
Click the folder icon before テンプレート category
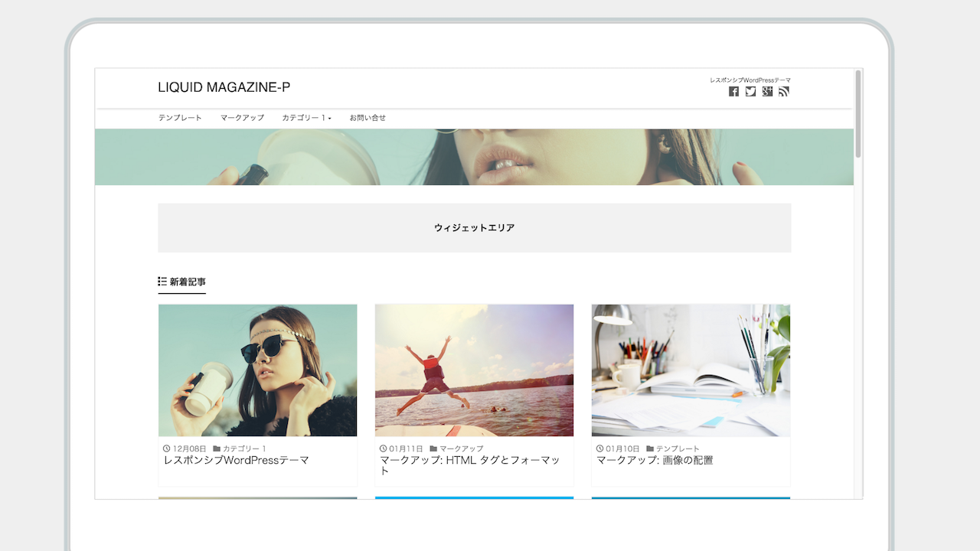pyautogui.click(x=650, y=448)
